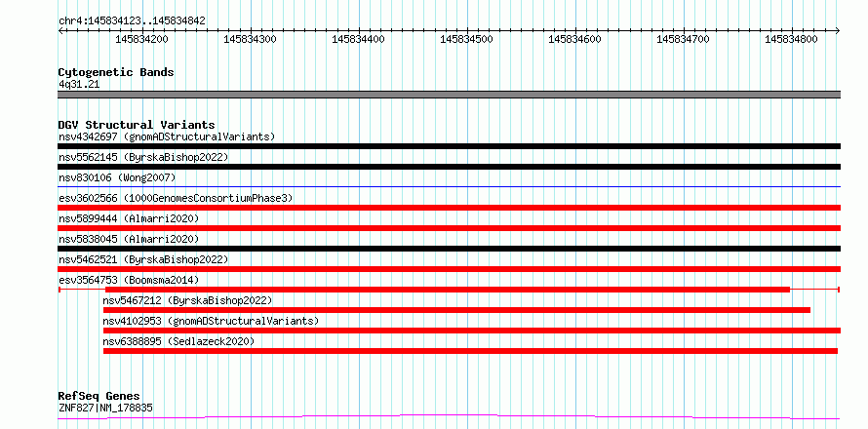Click ruler position 145834600

[x=574, y=39]
